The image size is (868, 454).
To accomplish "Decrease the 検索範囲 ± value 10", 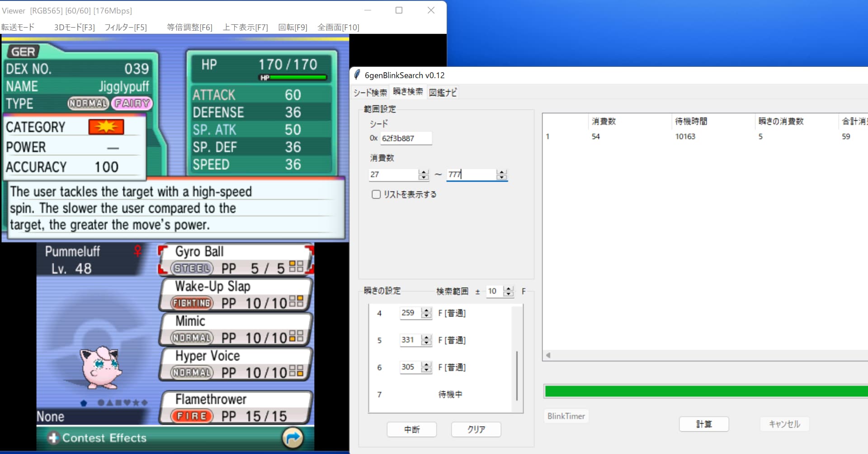I will (509, 294).
